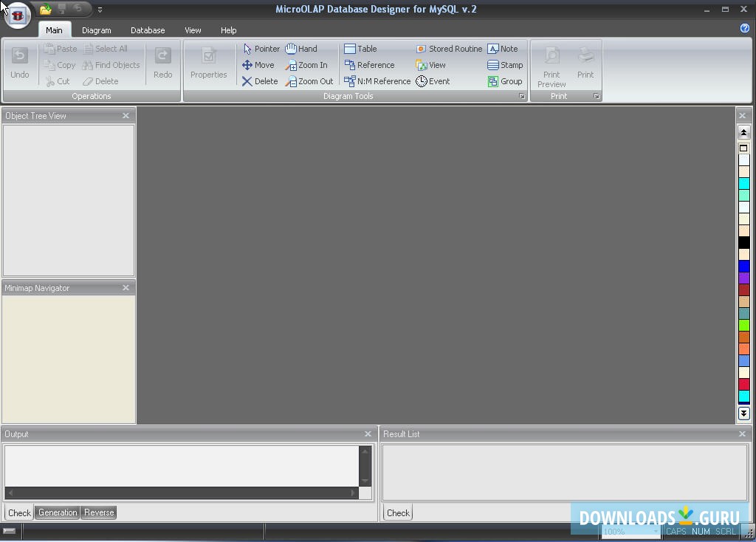Open the Reverse output tab

[99, 512]
